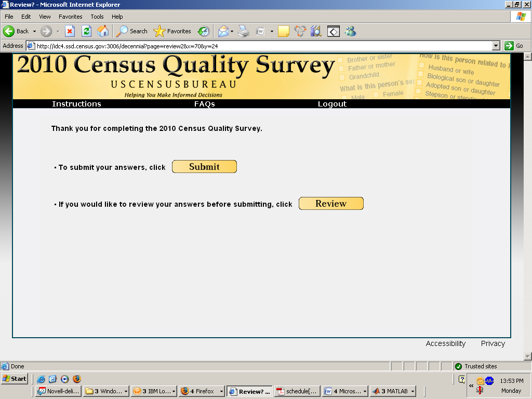Expand hidden system tray icons chevron
The height and width of the screenshot is (399, 532).
(471, 385)
